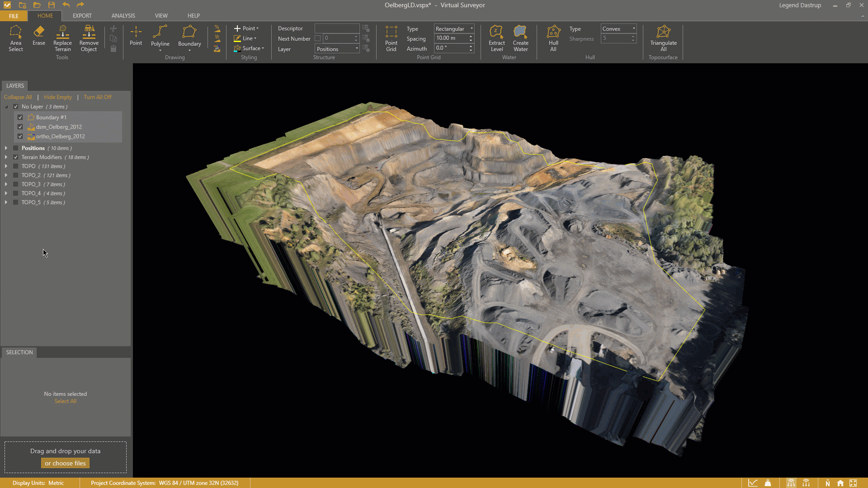Select the Remove Object tool
Screen dimensions: 868x488
89,38
